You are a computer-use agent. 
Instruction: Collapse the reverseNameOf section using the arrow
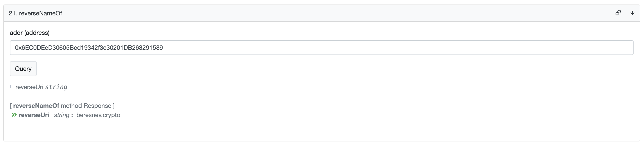click(632, 13)
